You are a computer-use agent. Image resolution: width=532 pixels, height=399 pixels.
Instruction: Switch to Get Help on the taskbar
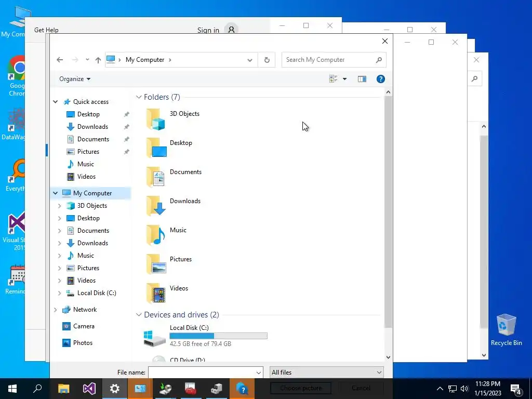(x=242, y=389)
